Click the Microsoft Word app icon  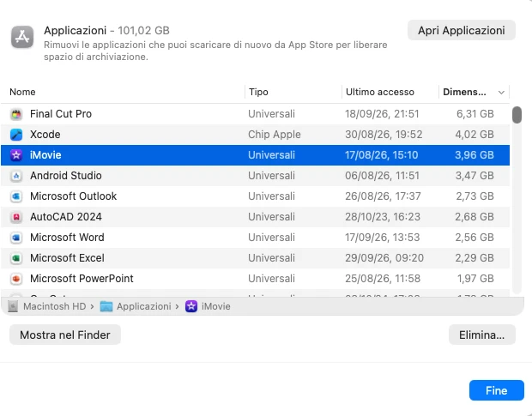click(16, 238)
